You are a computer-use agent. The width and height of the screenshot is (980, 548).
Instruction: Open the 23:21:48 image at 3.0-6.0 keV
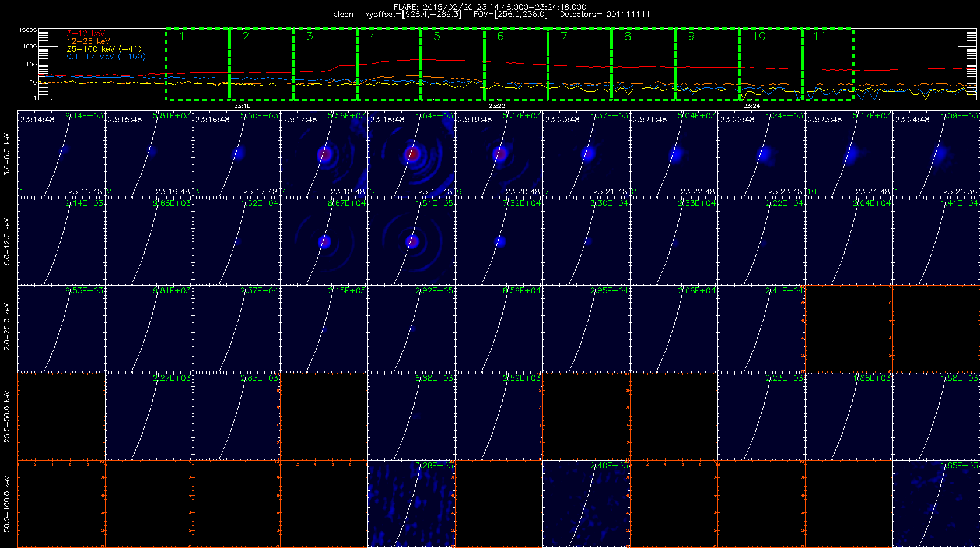tap(674, 154)
